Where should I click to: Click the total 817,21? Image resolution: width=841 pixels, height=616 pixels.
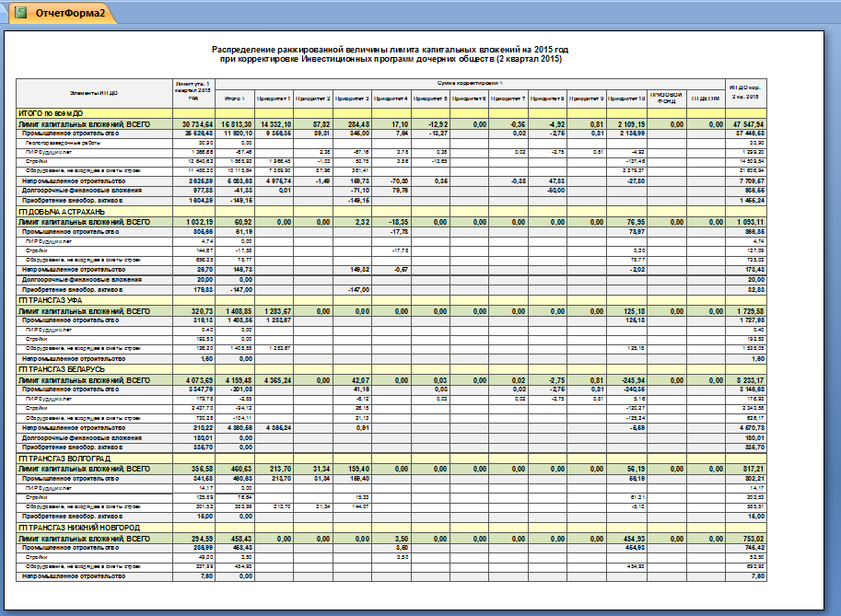point(753,469)
